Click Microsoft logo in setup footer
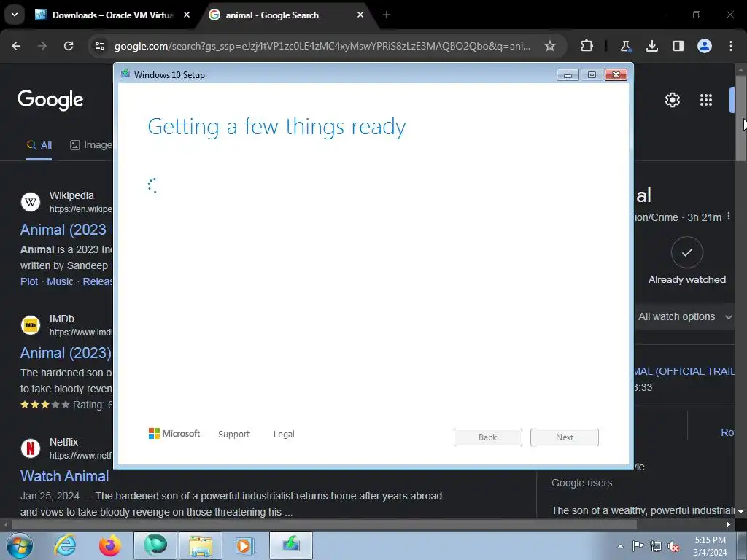 174,434
